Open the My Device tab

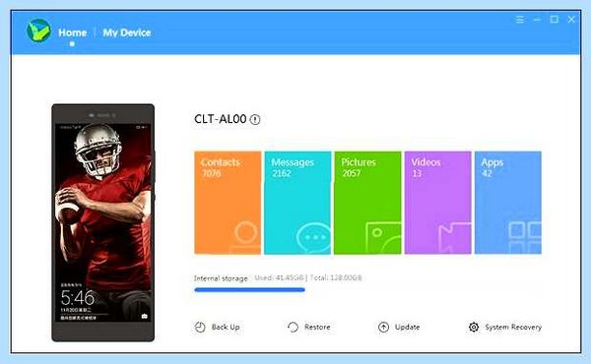[127, 32]
